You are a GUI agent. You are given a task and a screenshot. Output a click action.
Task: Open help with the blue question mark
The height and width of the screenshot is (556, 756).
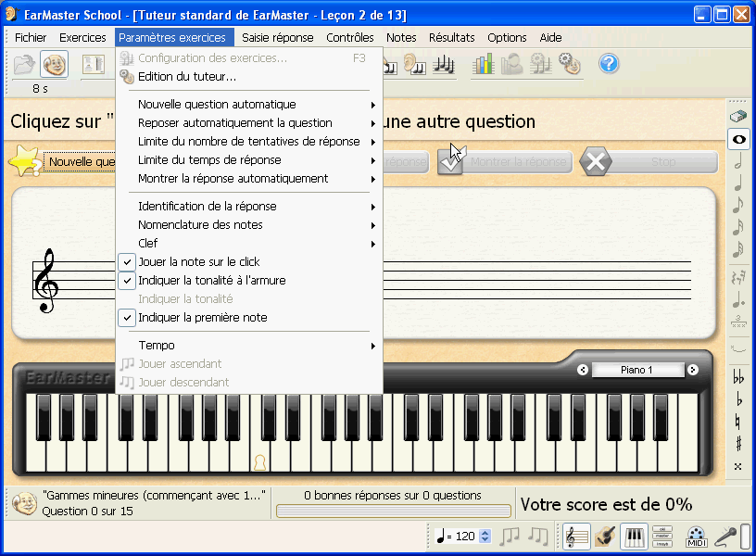point(609,64)
